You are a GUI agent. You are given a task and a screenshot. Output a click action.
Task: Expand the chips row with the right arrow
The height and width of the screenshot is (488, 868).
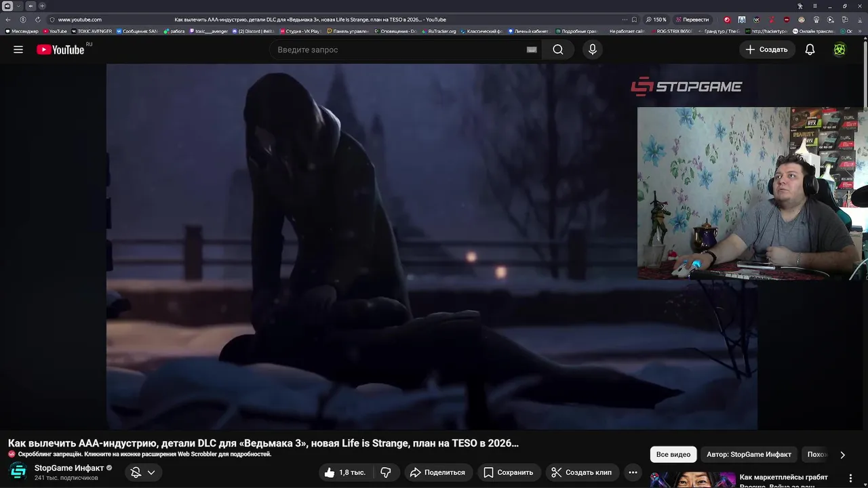click(x=842, y=455)
